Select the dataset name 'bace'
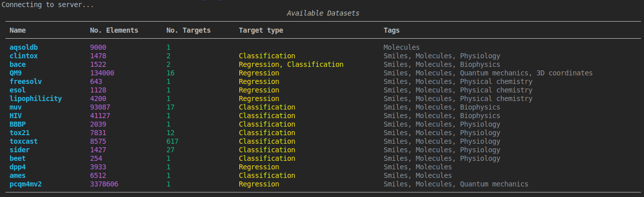The height and width of the screenshot is (197, 644). [18, 64]
